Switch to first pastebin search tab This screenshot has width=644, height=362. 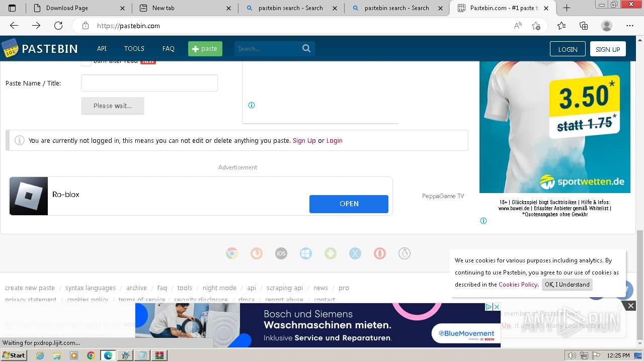290,8
